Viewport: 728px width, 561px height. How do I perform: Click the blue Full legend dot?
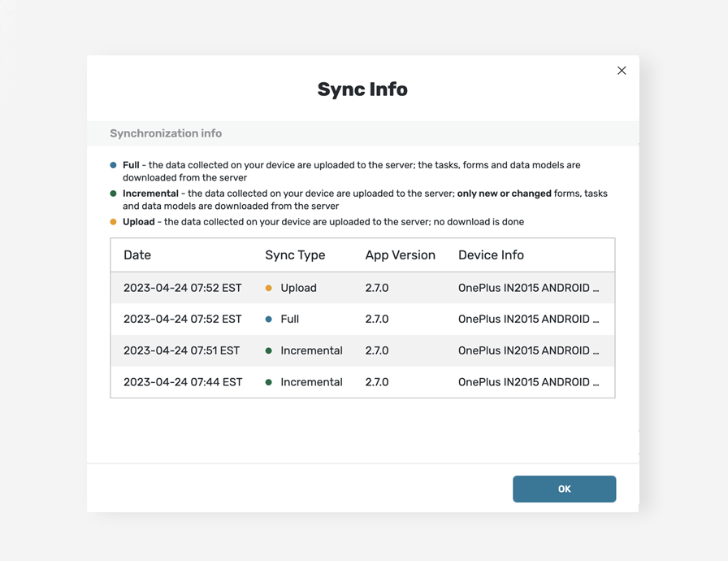[113, 165]
